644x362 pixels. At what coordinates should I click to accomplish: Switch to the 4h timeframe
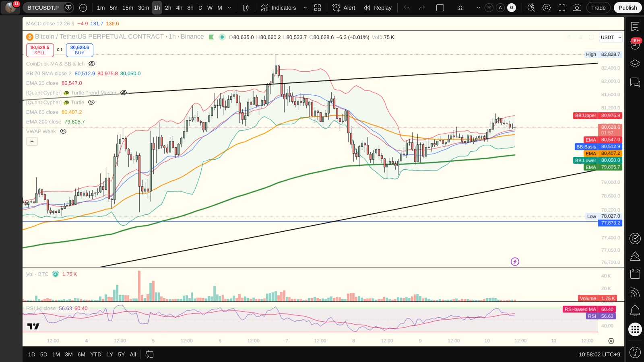coord(179,8)
